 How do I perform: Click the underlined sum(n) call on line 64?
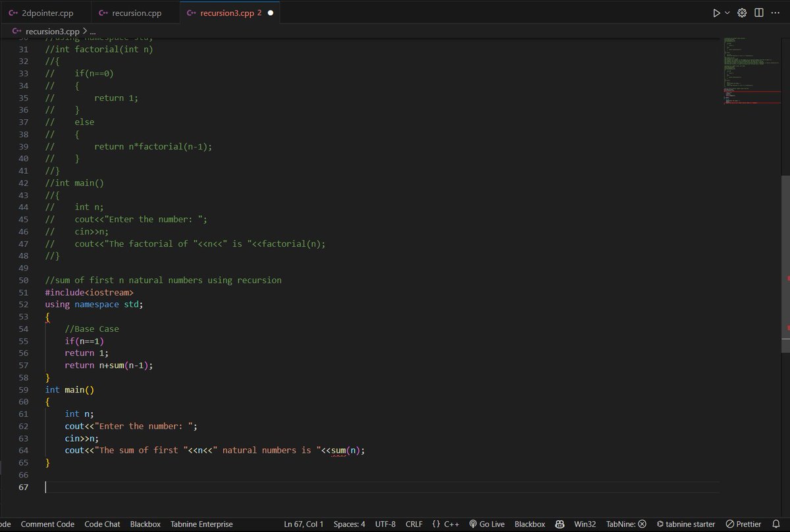[x=348, y=450]
